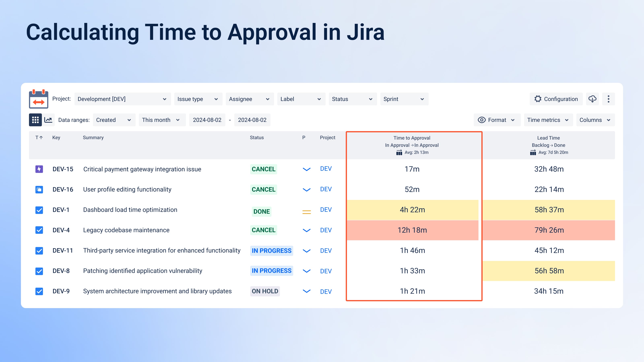The width and height of the screenshot is (644, 362).
Task: Click calendar icon under Lead Time average
Action: [x=533, y=152]
